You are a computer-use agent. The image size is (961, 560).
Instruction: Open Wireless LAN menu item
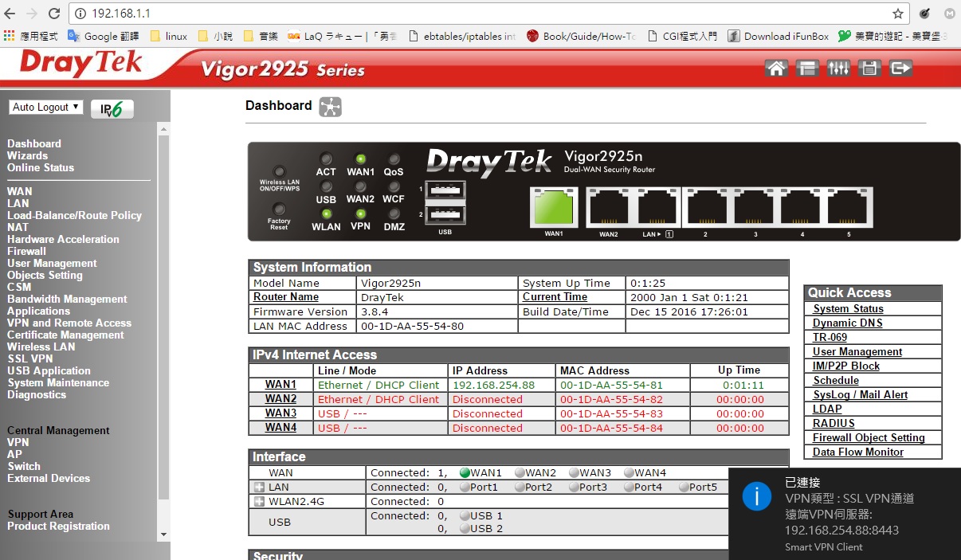pyautogui.click(x=41, y=347)
